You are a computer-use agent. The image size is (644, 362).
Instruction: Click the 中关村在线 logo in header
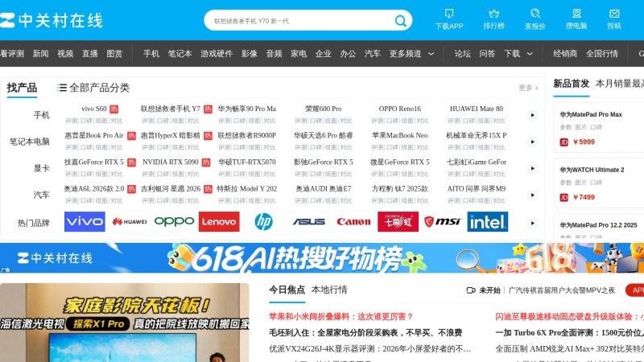pos(52,21)
